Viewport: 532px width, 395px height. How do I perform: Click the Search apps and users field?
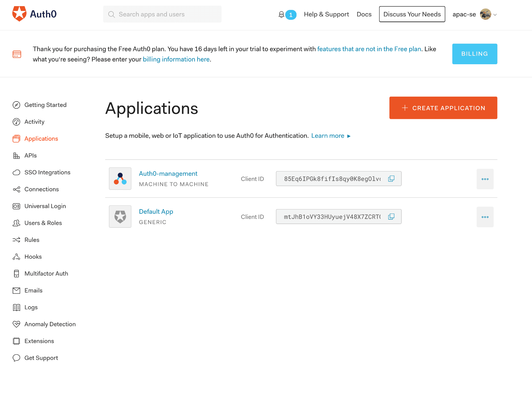tap(162, 14)
